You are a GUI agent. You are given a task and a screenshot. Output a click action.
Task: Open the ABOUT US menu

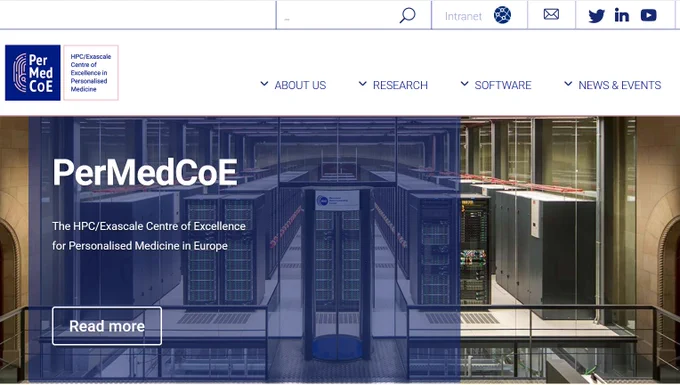(300, 85)
